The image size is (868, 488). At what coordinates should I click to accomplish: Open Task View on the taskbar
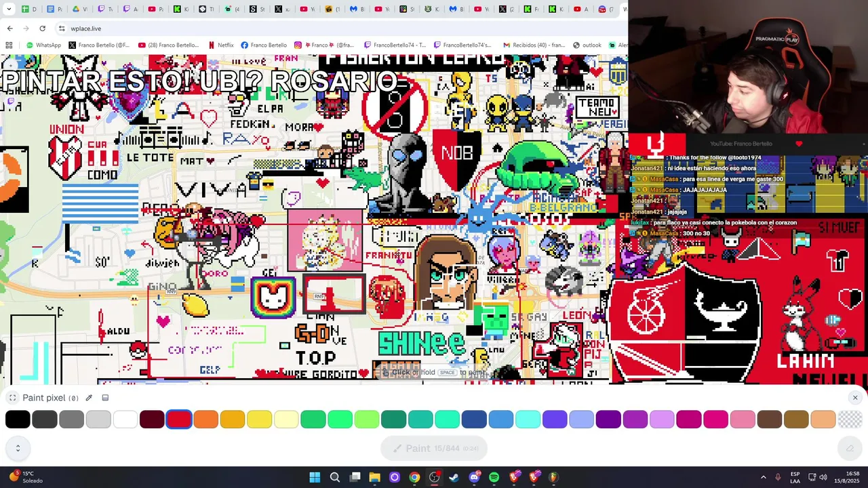[x=355, y=477]
